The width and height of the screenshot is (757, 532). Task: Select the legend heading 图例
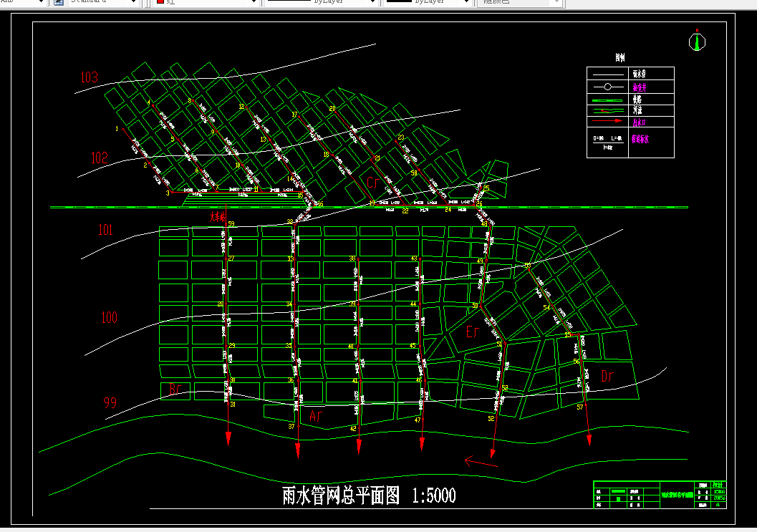[x=620, y=58]
